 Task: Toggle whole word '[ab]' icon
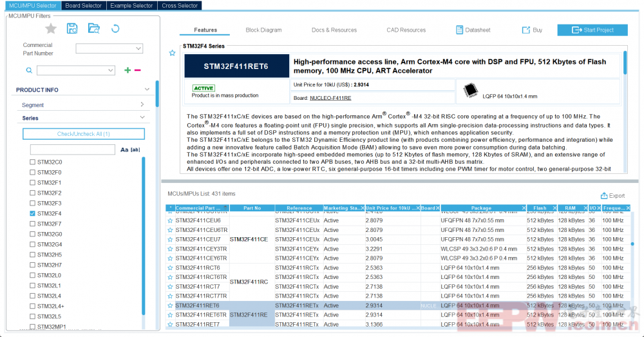pyautogui.click(x=135, y=149)
